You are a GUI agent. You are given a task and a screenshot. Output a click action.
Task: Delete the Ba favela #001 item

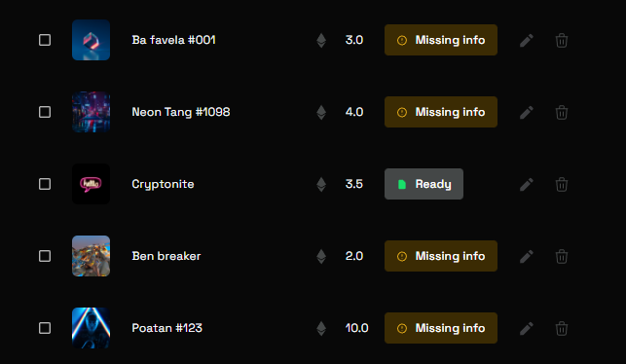(x=562, y=40)
